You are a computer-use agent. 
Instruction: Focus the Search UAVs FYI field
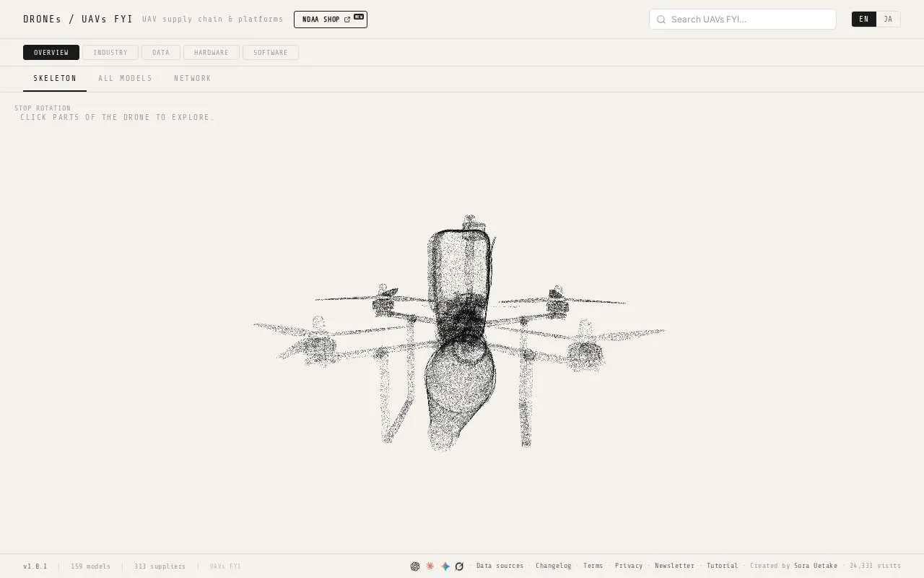coord(743,20)
